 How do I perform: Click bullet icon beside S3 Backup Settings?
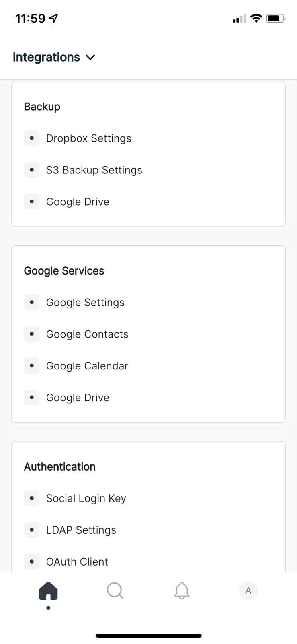(32, 170)
